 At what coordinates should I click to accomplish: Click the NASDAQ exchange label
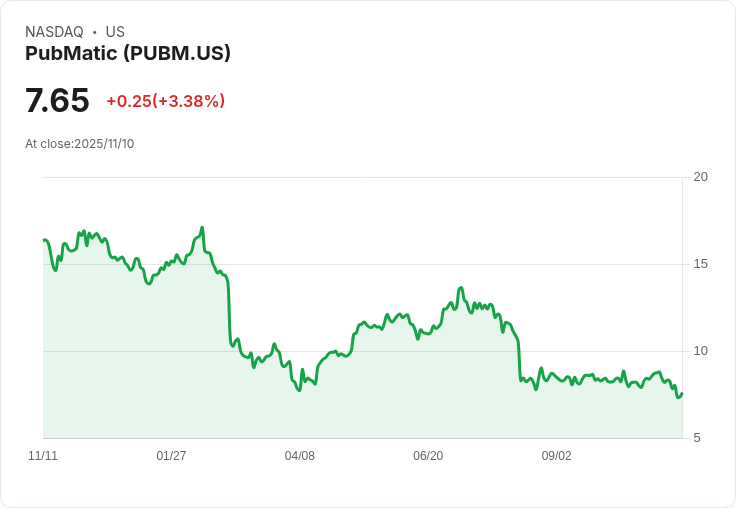[54, 32]
